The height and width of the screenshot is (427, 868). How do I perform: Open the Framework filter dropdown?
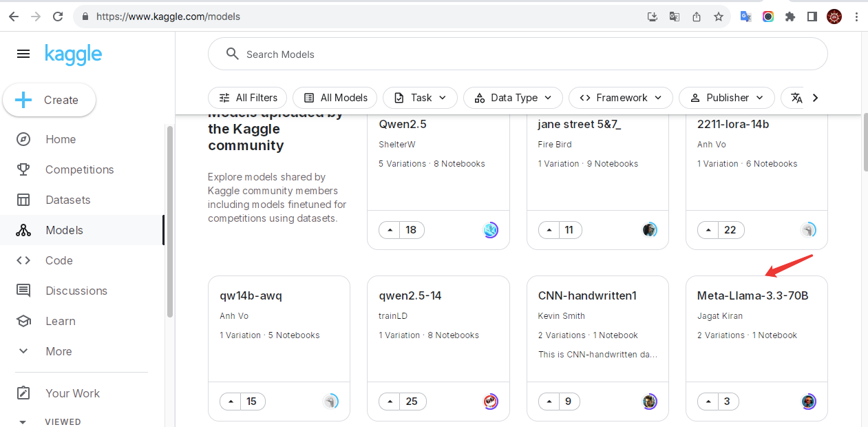[x=621, y=98]
